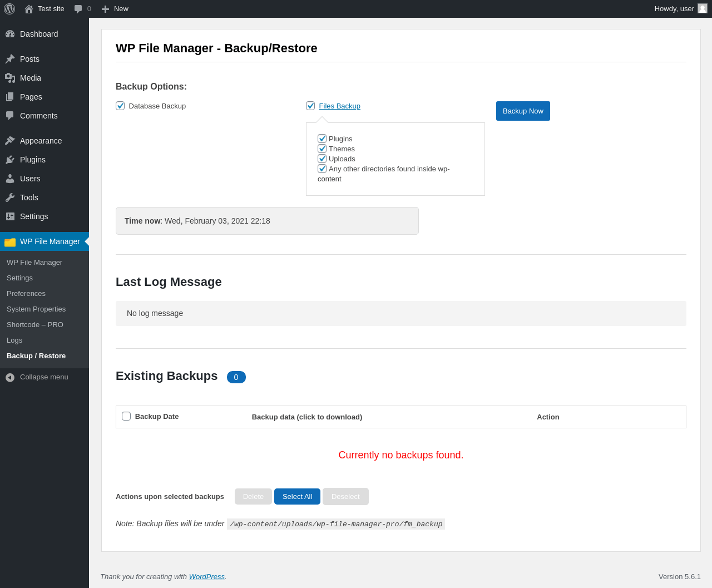Open the comments bubble icon in admin bar
This screenshot has width=712, height=588.
tap(78, 9)
